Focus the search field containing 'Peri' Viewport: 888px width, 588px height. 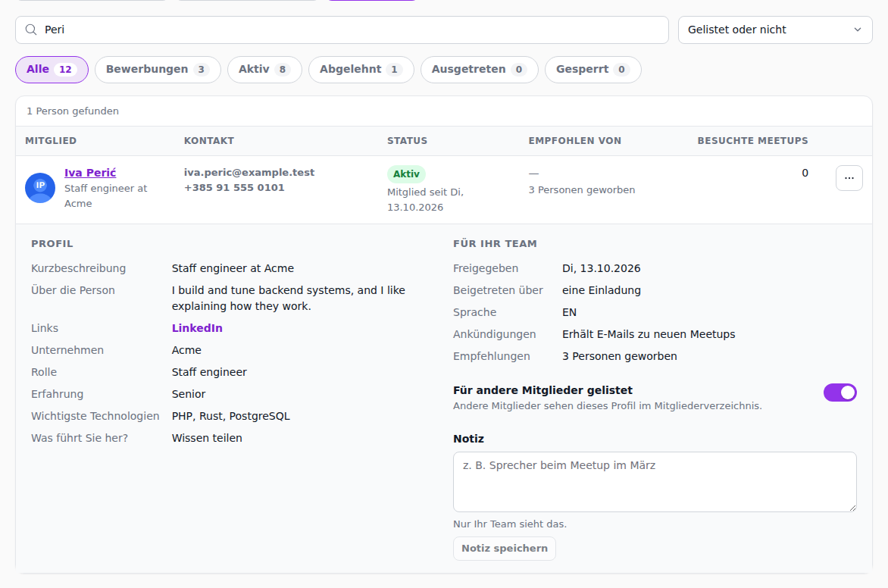coord(342,30)
